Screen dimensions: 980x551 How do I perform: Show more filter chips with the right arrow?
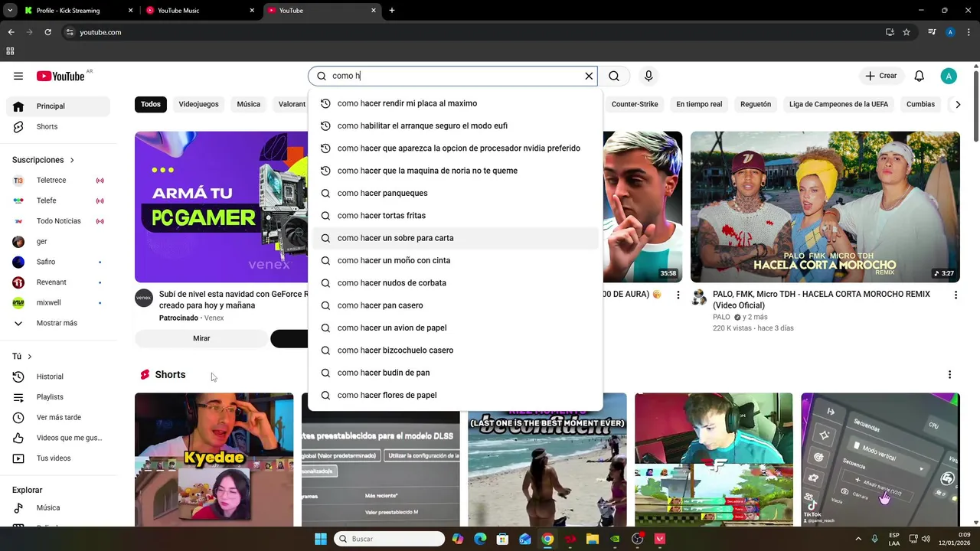(957, 104)
